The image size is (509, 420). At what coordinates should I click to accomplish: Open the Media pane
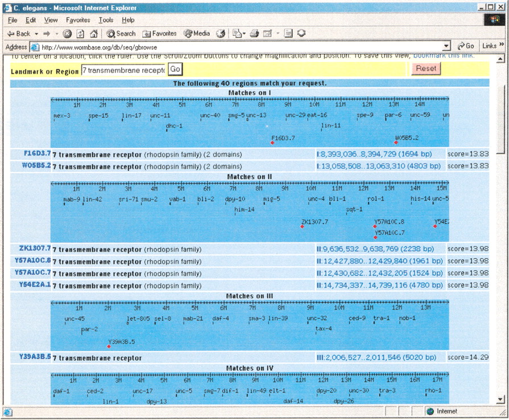[197, 33]
